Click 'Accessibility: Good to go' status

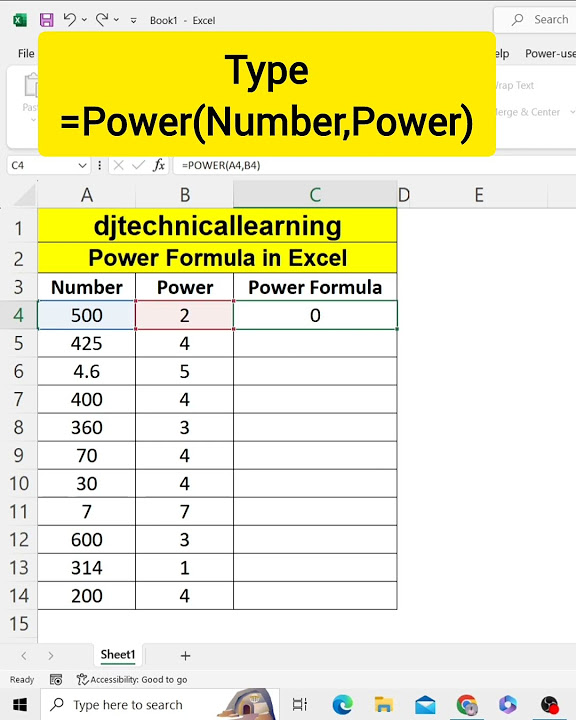[132, 680]
